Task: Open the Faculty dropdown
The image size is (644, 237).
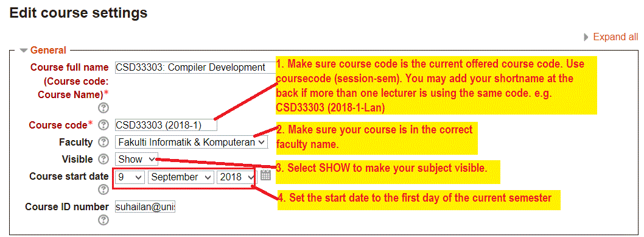Action: point(191,142)
